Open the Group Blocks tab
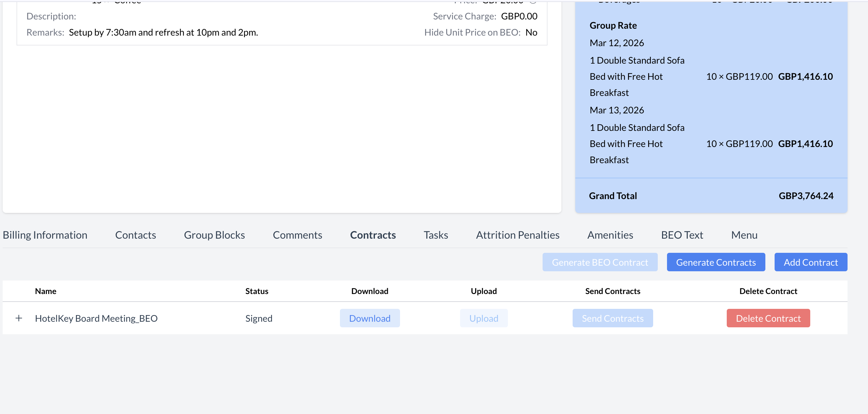This screenshot has height=414, width=868. (214, 235)
